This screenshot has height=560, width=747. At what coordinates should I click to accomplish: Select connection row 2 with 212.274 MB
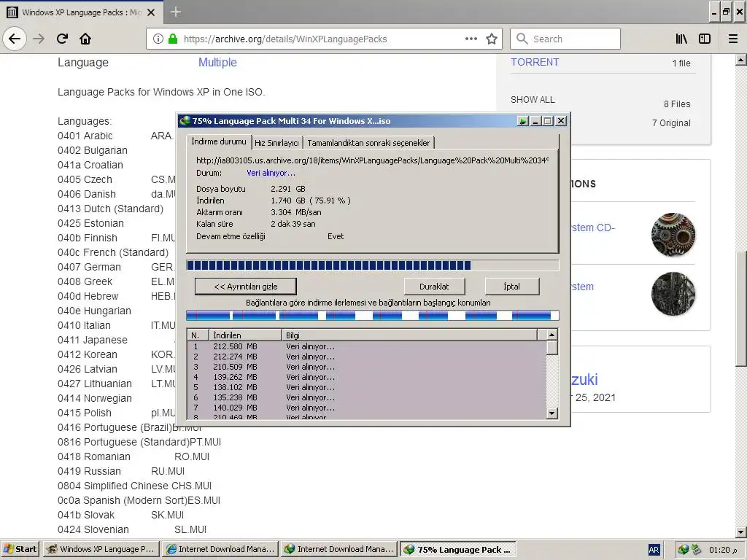click(367, 357)
